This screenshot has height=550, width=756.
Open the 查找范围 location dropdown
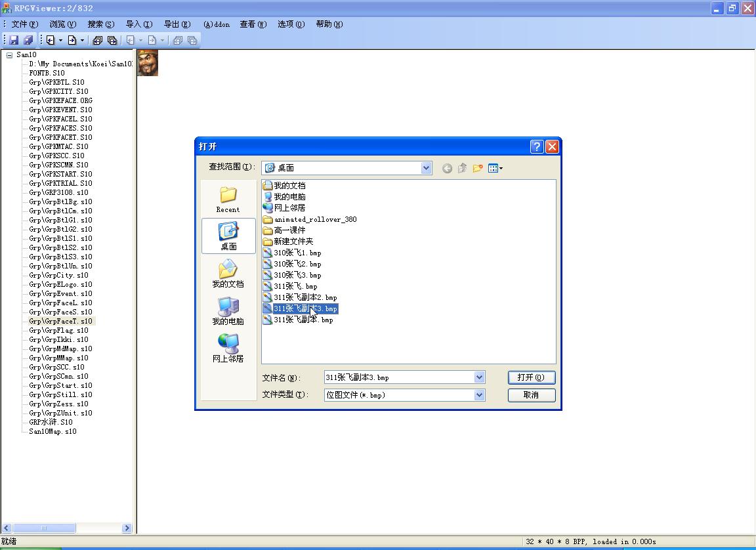(426, 168)
